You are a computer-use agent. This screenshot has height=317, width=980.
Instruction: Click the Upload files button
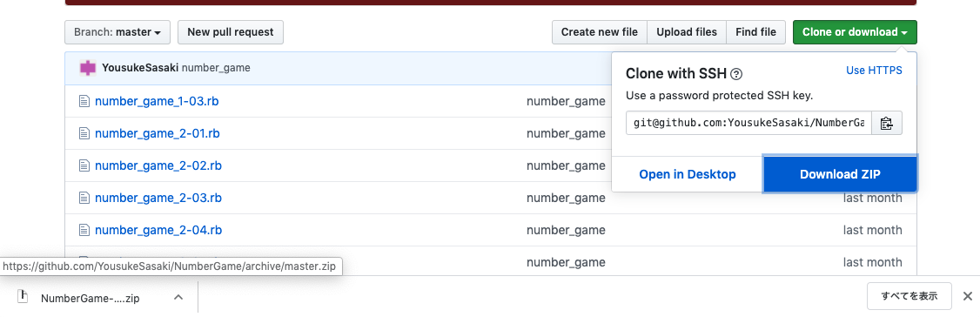point(686,32)
